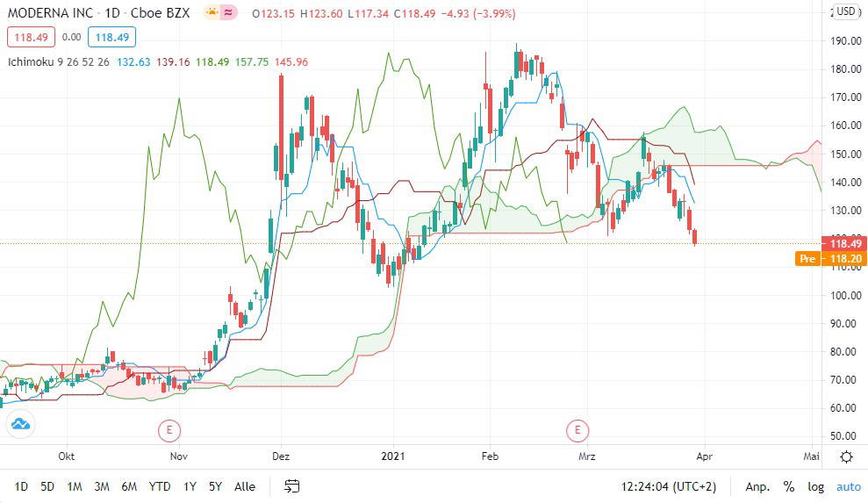Image resolution: width=868 pixels, height=503 pixels.
Task: Click the pink approx-equal data status icon
Action: click(228, 12)
